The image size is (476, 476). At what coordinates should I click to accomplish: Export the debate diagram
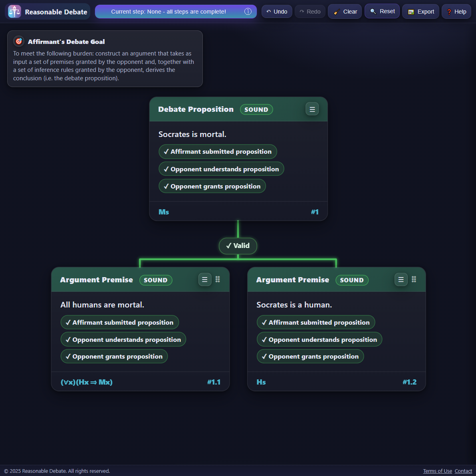click(420, 12)
